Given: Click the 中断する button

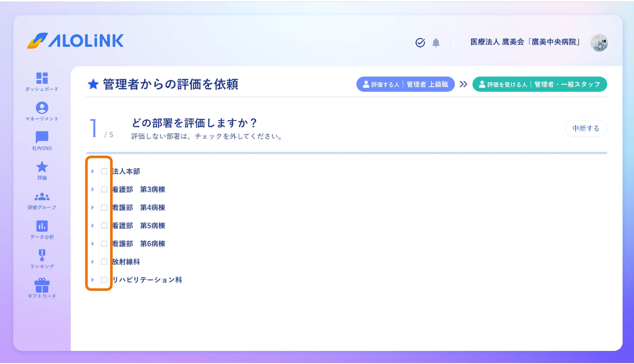Looking at the screenshot, I should pyautogui.click(x=586, y=128).
